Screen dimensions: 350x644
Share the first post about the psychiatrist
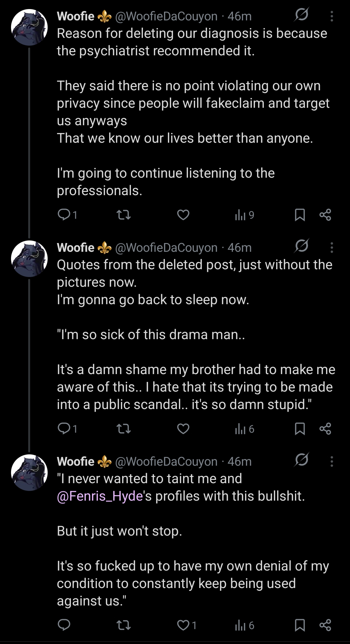pos(325,215)
